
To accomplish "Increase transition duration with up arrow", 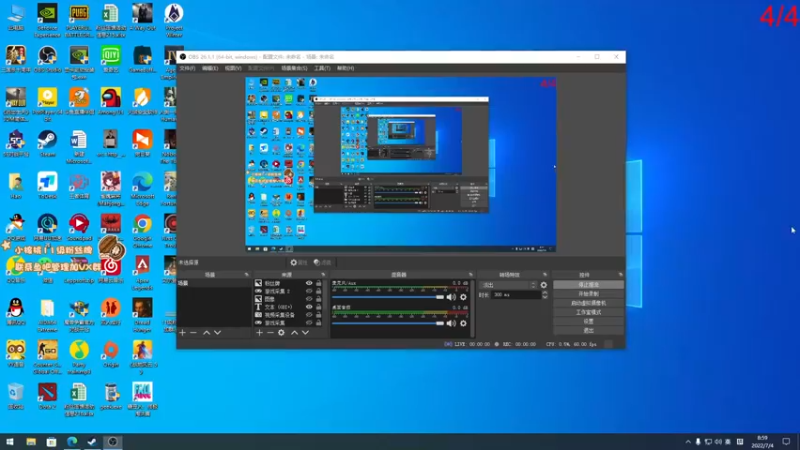I will pos(545,293).
